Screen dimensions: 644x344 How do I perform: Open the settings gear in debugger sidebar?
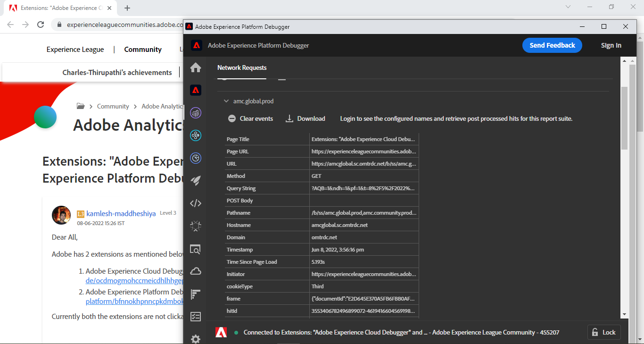tap(196, 338)
